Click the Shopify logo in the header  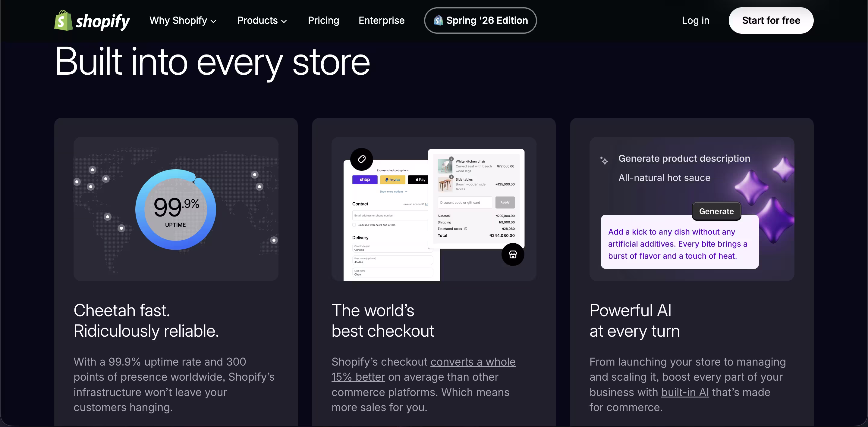click(92, 20)
